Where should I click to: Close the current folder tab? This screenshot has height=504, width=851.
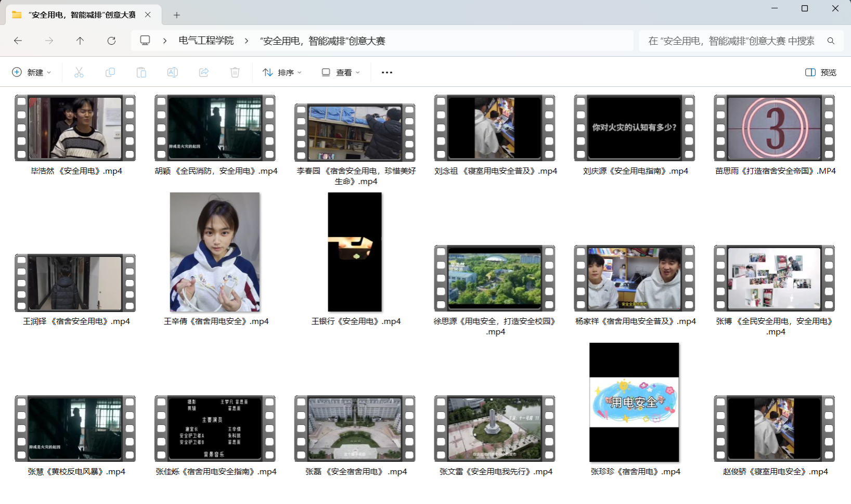pyautogui.click(x=148, y=15)
